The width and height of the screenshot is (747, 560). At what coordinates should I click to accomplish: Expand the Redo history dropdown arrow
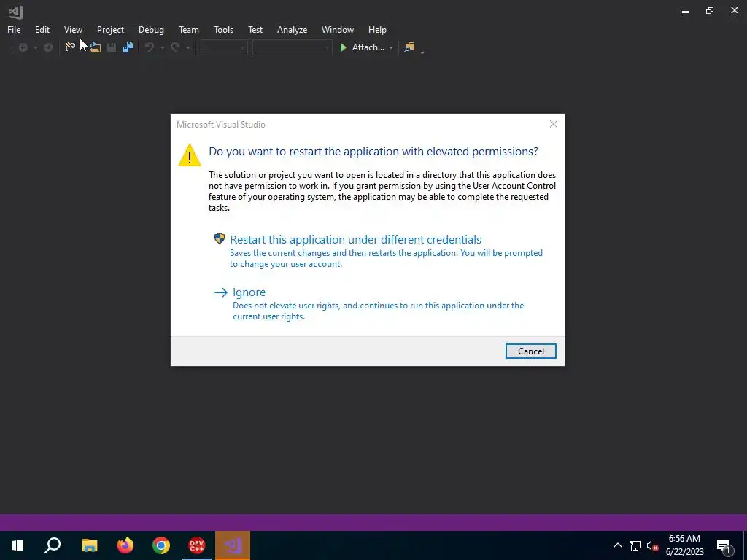187,47
